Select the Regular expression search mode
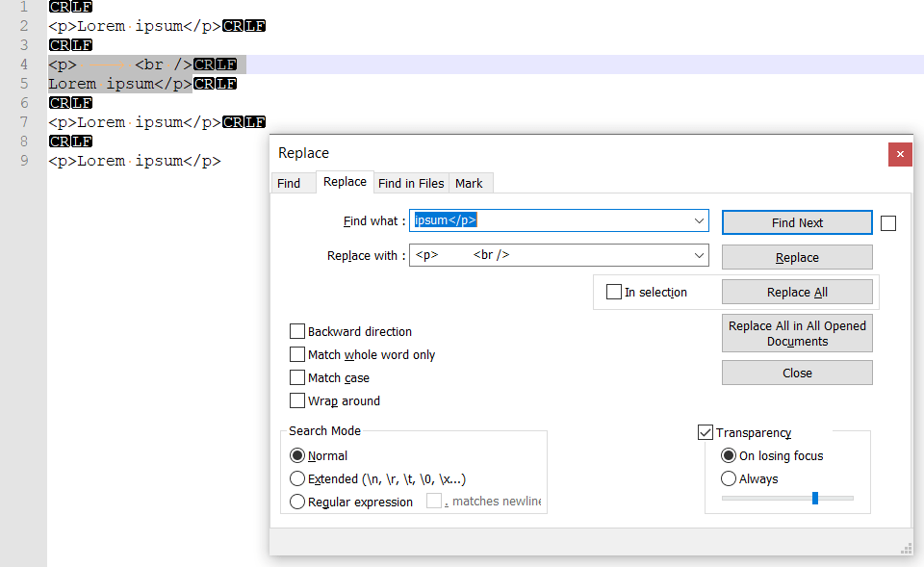This screenshot has height=567, width=924. coord(297,502)
